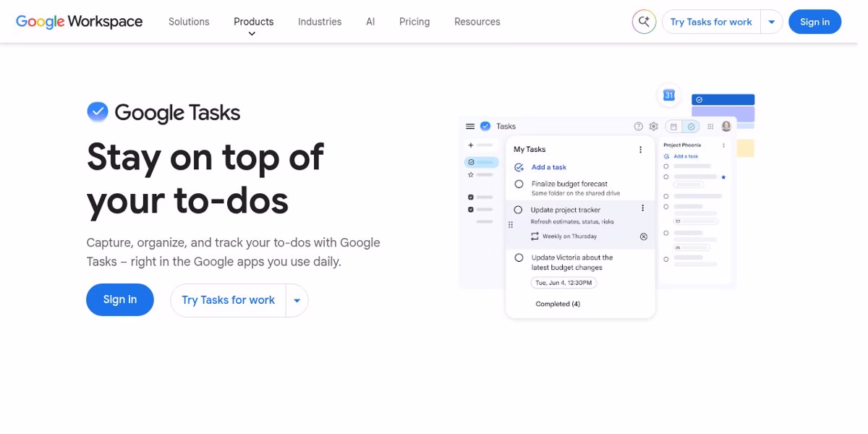This screenshot has width=868, height=434.
Task: Open the Google apps grid icon
Action: click(710, 127)
